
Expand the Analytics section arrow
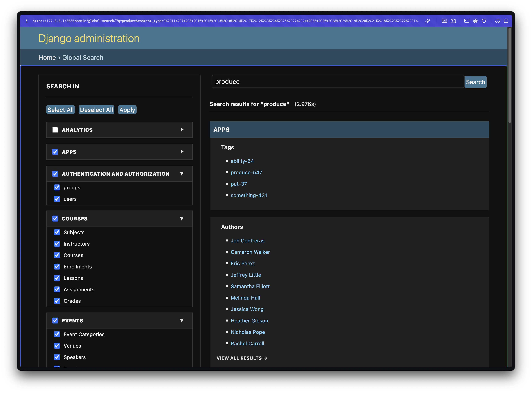tap(182, 130)
